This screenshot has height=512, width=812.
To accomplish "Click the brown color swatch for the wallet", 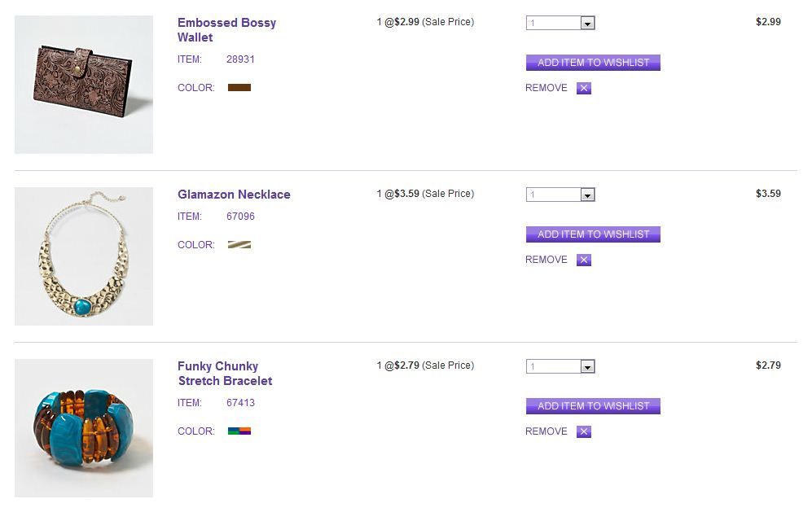I will tap(239, 88).
